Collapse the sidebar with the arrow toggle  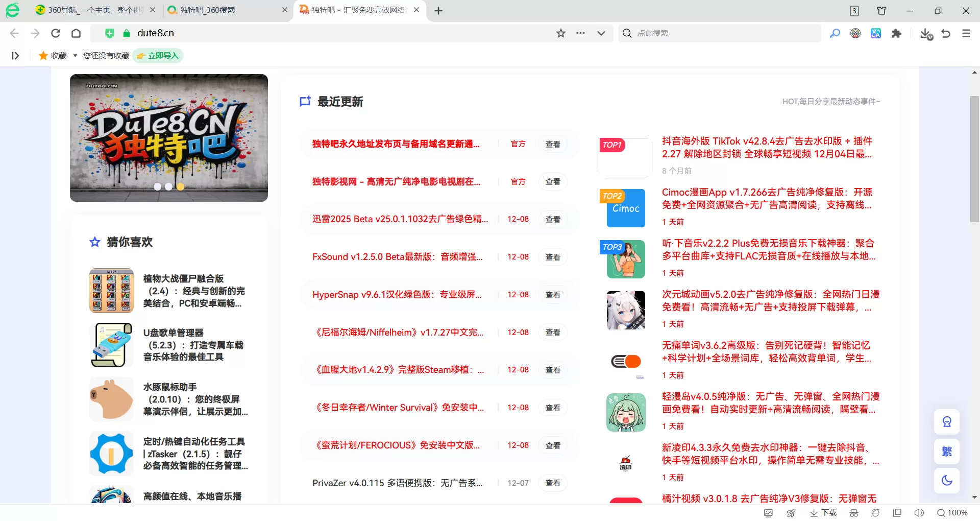tap(15, 55)
